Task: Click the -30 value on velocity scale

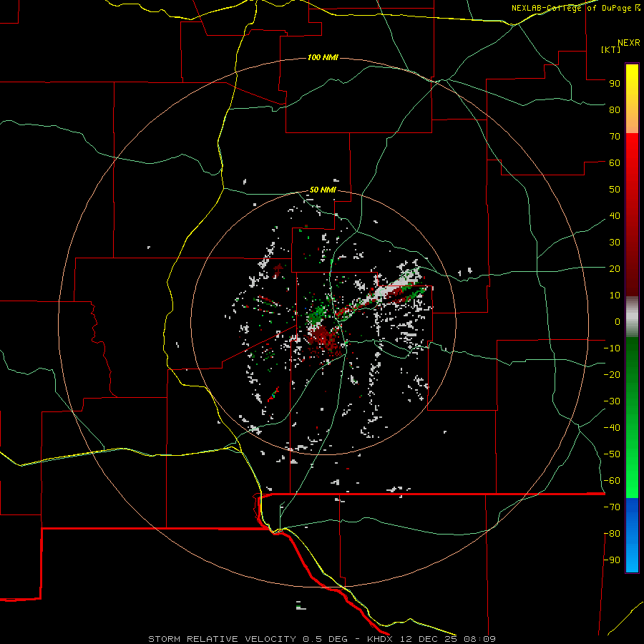Action: pos(612,401)
